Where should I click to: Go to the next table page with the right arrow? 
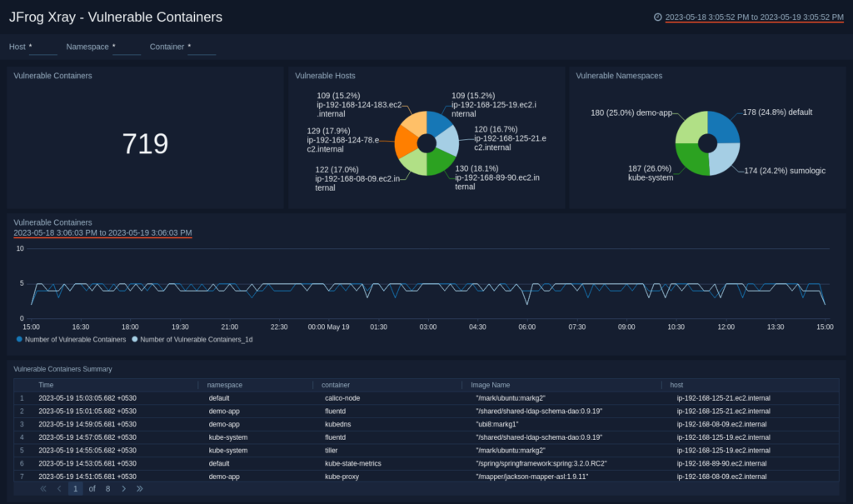tap(123, 489)
